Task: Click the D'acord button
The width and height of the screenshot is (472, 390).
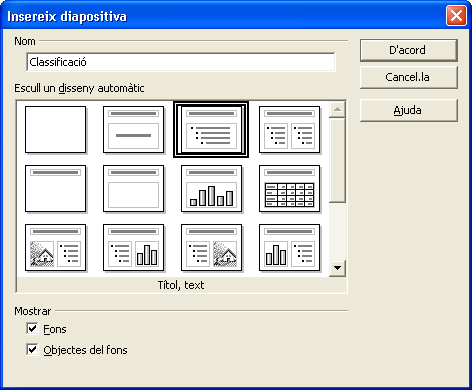Action: pos(409,50)
